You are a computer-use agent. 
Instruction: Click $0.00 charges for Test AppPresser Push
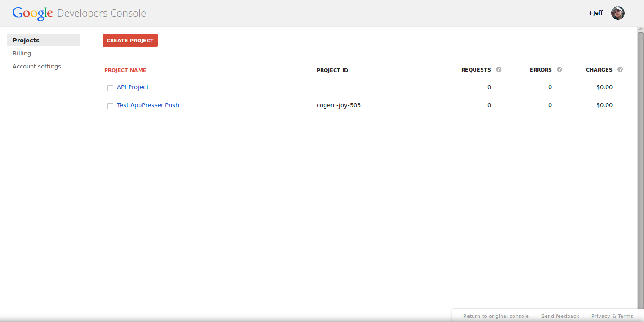pyautogui.click(x=604, y=105)
